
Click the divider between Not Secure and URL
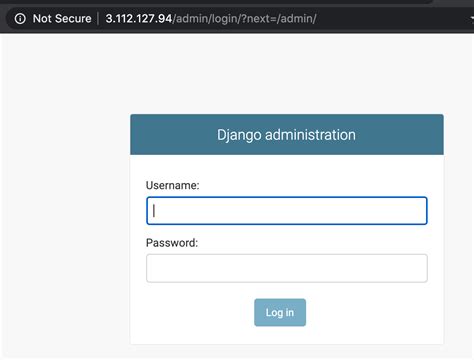coord(98,19)
